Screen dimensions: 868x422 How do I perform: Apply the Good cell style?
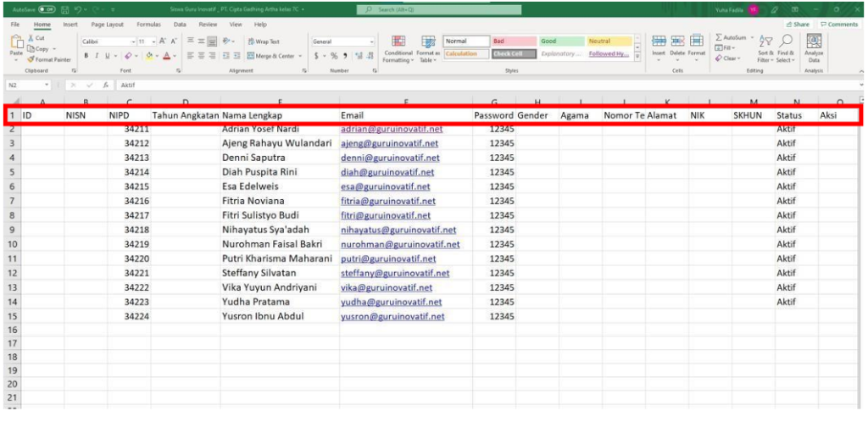pos(561,42)
